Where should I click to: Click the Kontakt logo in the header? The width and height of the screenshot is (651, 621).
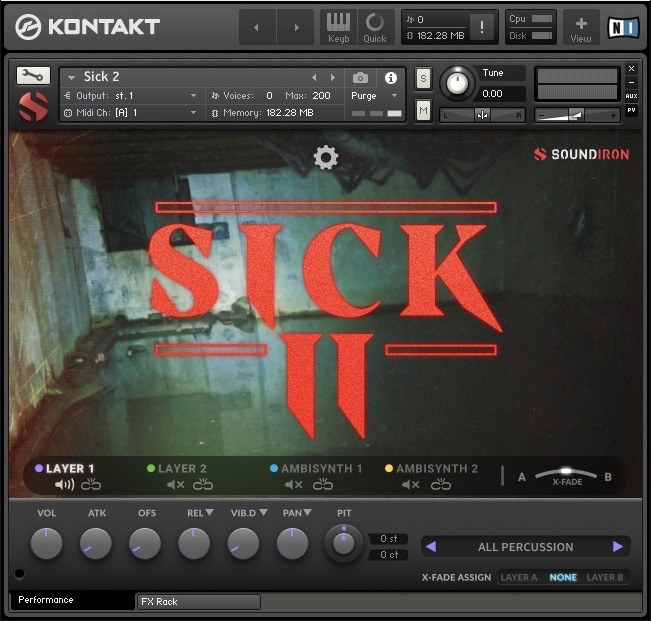(x=88, y=27)
